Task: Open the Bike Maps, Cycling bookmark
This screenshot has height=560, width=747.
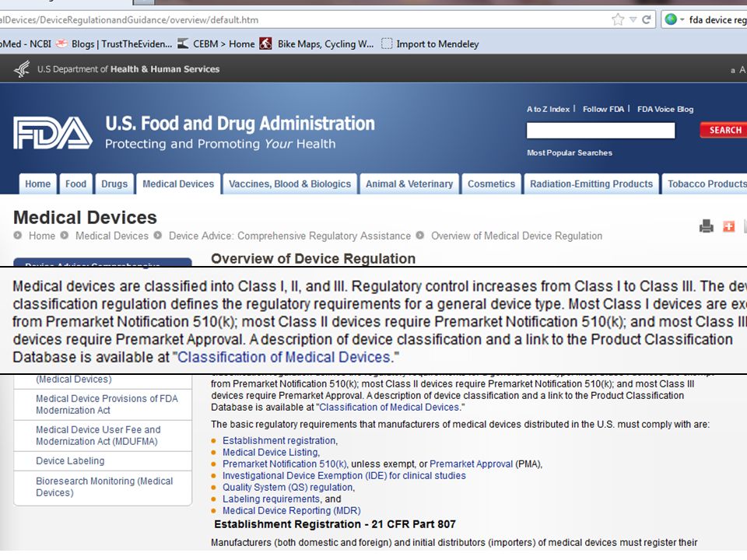Action: click(x=325, y=44)
